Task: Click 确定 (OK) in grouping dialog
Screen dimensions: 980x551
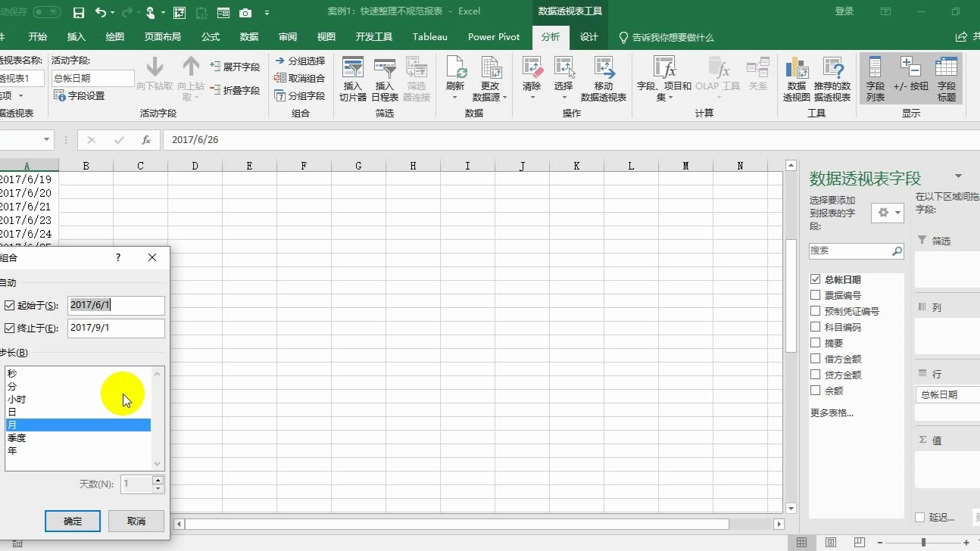Action: pyautogui.click(x=73, y=521)
